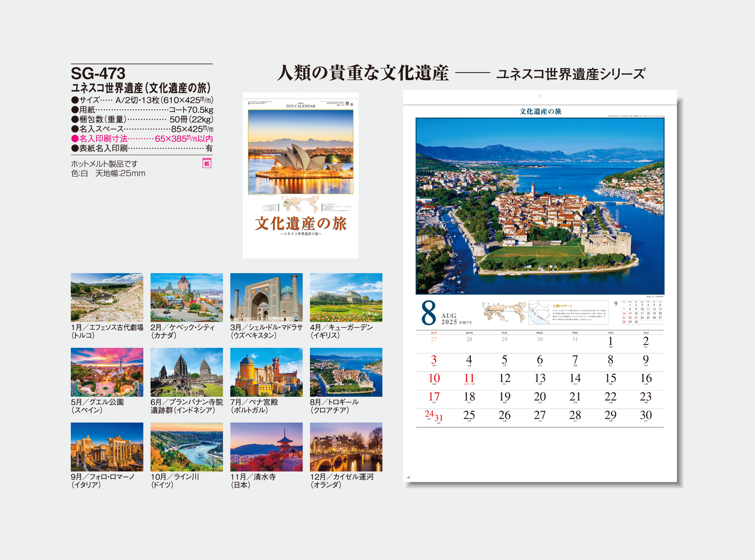Screen dimensions: 755x560
Task: Click red holiday date 11 in calendar
Action: point(469,378)
